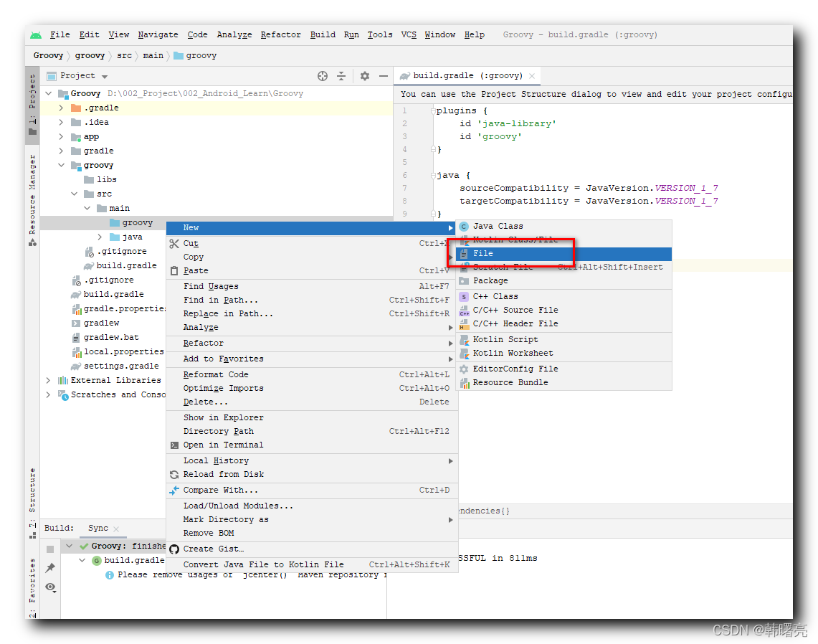818x644 pixels.
Task: Close the build.gradle (:groovy) editor tab
Action: [x=532, y=76]
